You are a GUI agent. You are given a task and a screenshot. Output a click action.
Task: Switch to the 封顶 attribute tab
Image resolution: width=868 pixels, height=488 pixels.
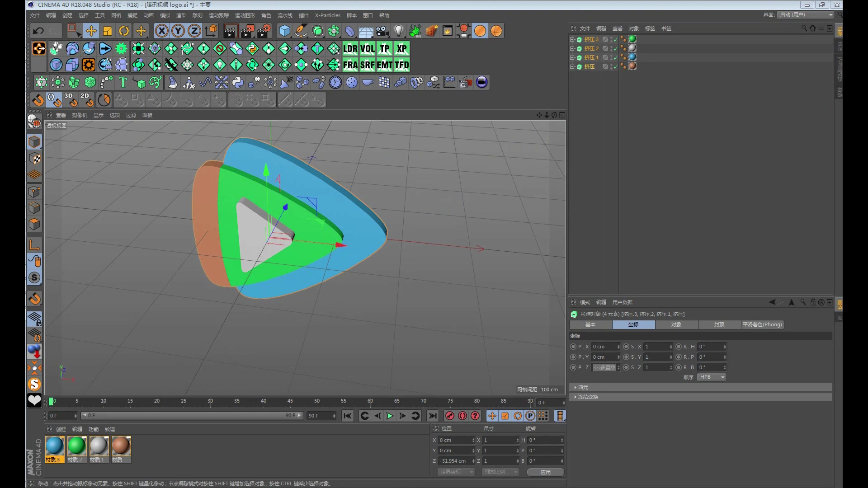click(x=719, y=324)
